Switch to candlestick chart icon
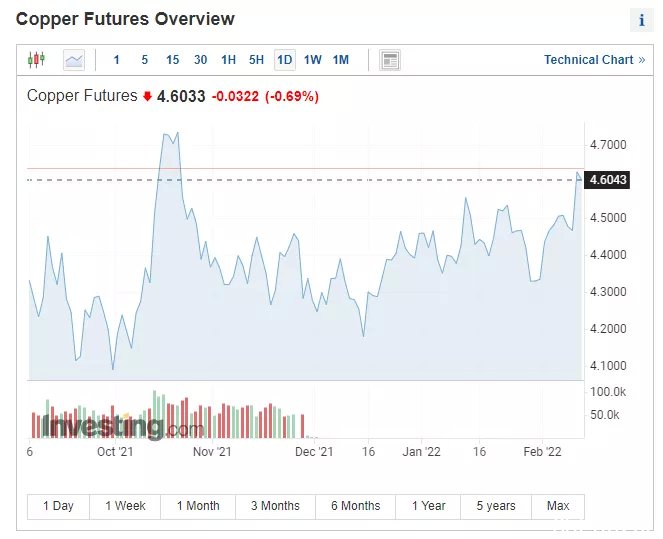 click(36, 60)
